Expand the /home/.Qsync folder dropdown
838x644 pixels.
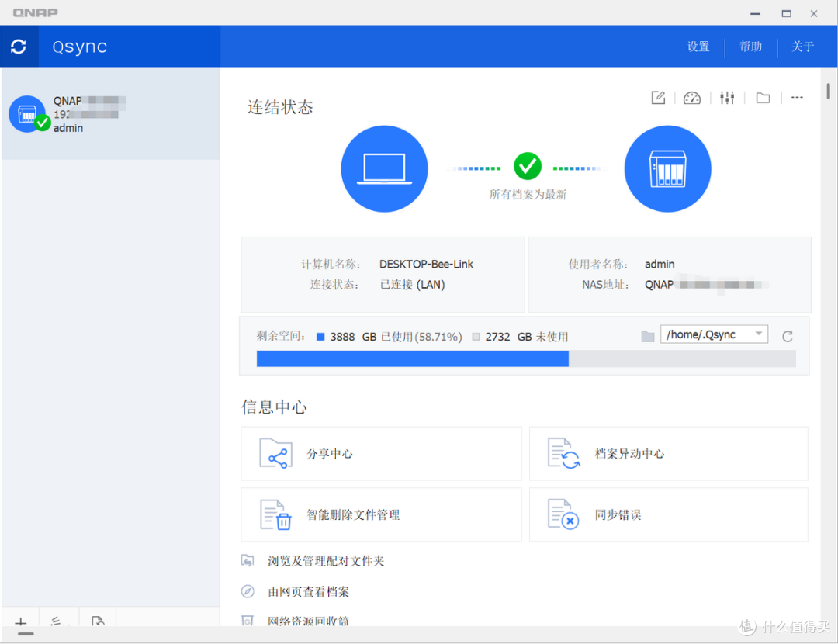(714, 334)
